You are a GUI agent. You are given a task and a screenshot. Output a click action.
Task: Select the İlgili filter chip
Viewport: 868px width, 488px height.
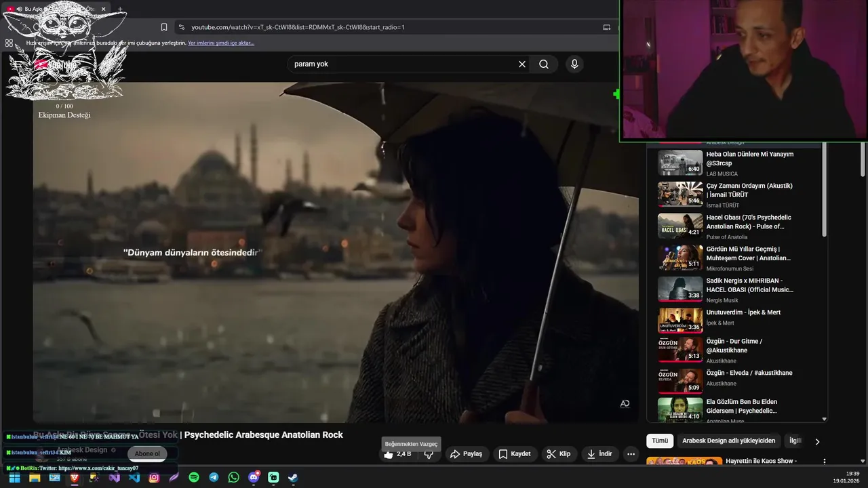795,441
